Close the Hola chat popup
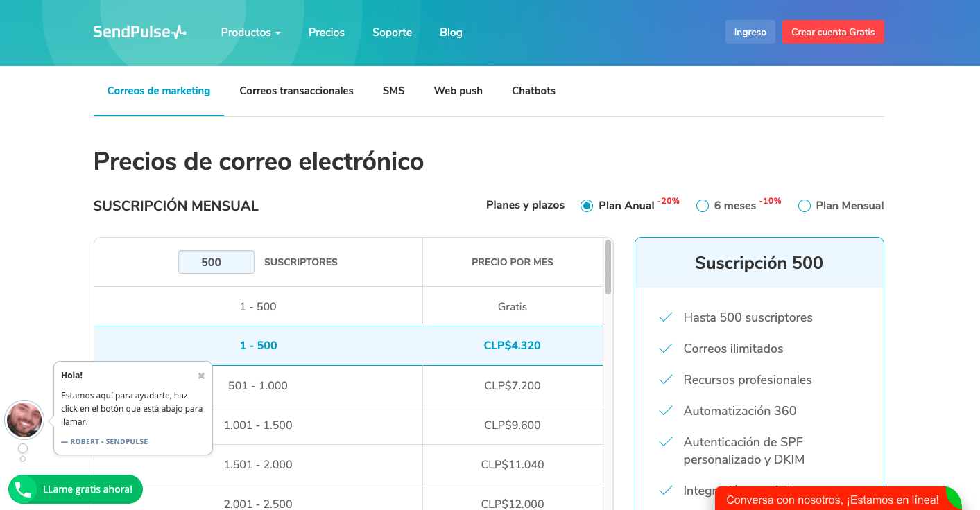980x510 pixels. click(x=201, y=376)
